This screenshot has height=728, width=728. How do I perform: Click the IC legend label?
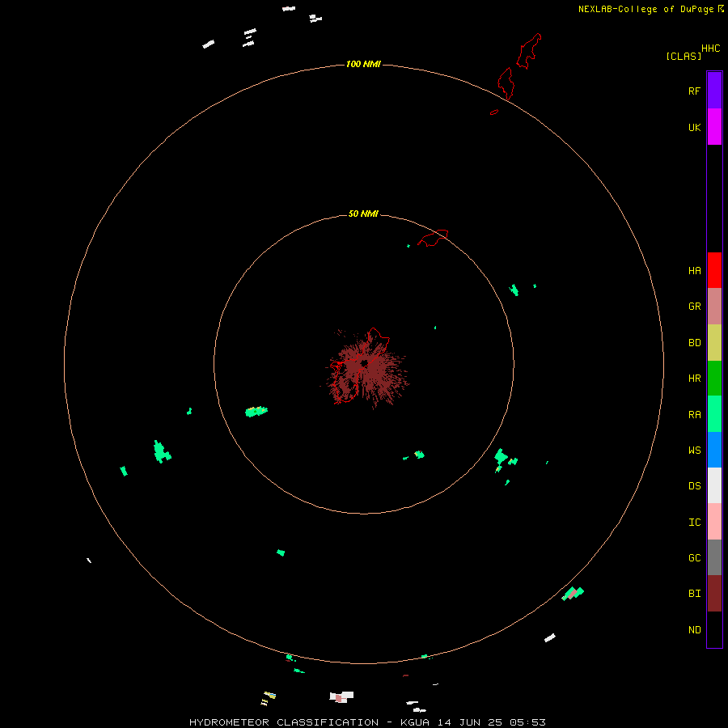(x=694, y=523)
